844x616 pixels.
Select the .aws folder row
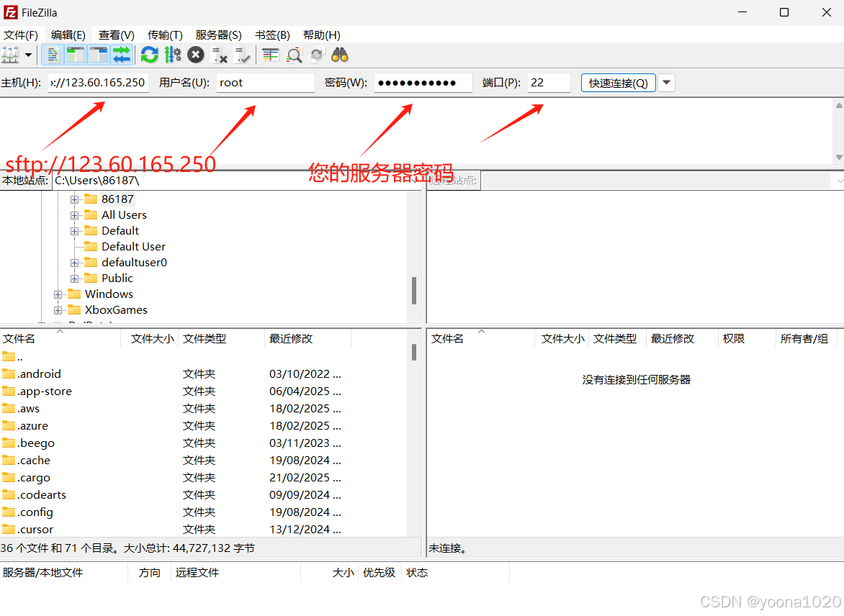pos(205,408)
